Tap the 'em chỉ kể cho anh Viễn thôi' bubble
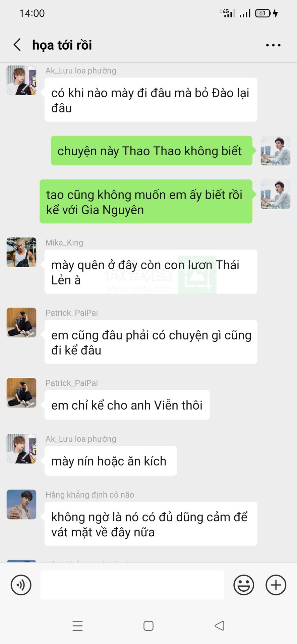The height and width of the screenshot is (644, 297). [x=127, y=405]
